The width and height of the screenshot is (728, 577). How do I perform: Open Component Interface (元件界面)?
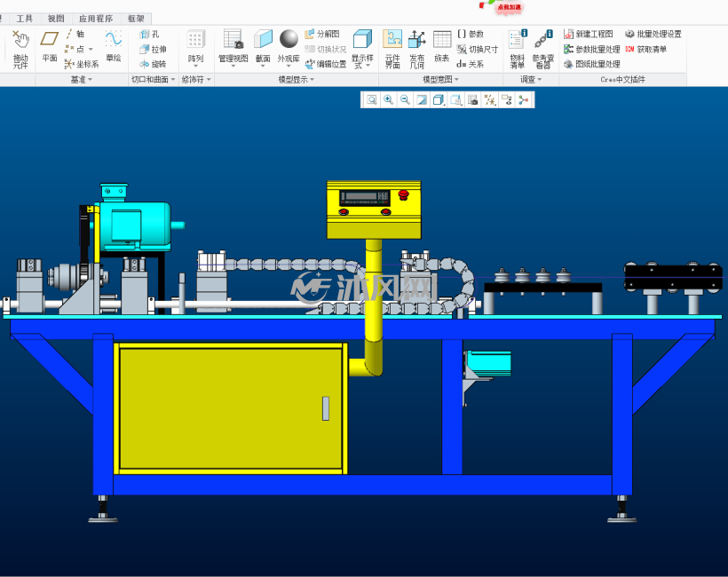tap(392, 49)
